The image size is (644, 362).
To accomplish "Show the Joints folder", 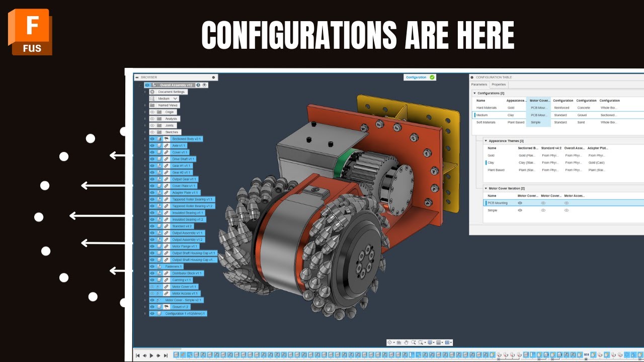I will [152, 125].
